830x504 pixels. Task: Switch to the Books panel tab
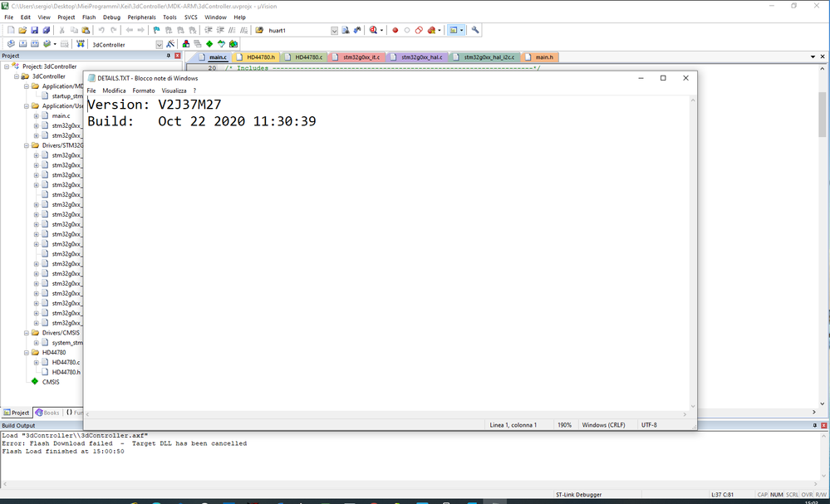47,413
